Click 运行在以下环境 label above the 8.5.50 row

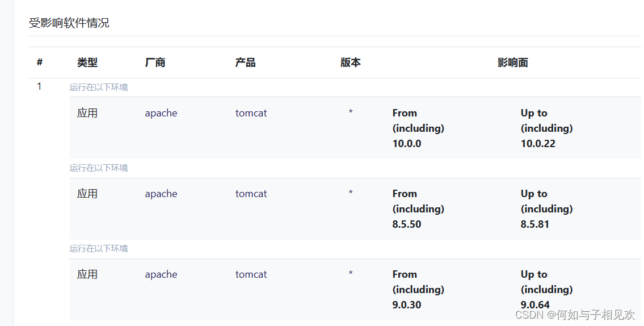click(x=99, y=168)
